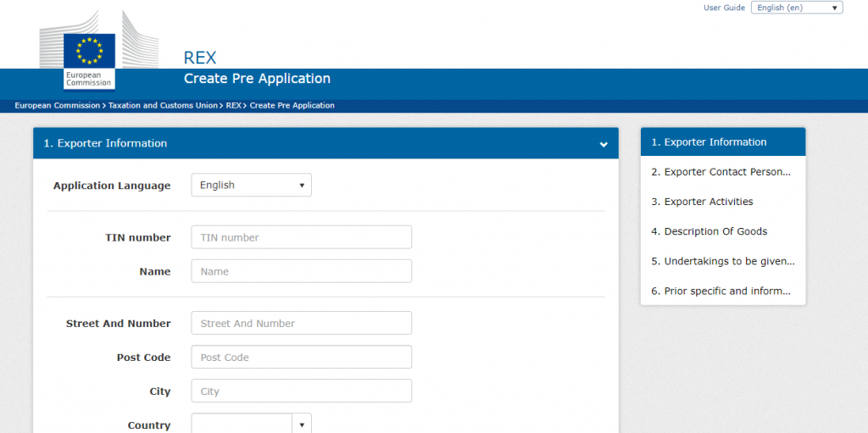Click the City text field
The height and width of the screenshot is (433, 868).
[301, 391]
